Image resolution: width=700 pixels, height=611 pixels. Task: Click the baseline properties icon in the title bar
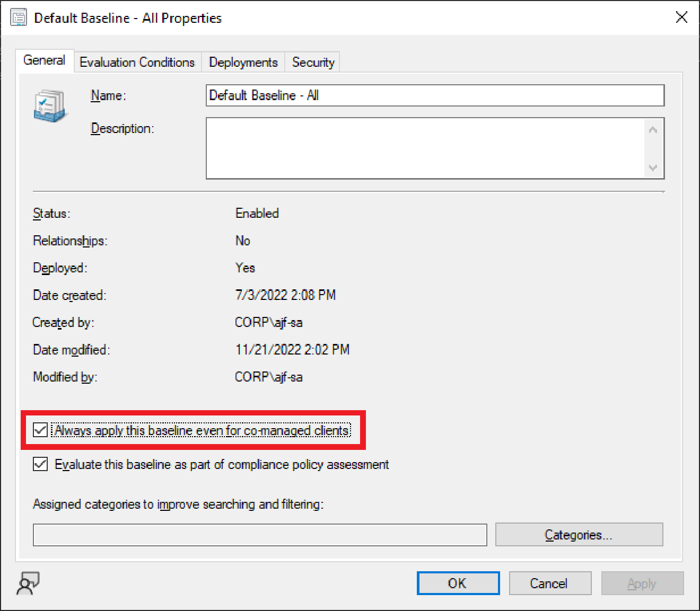(x=18, y=17)
